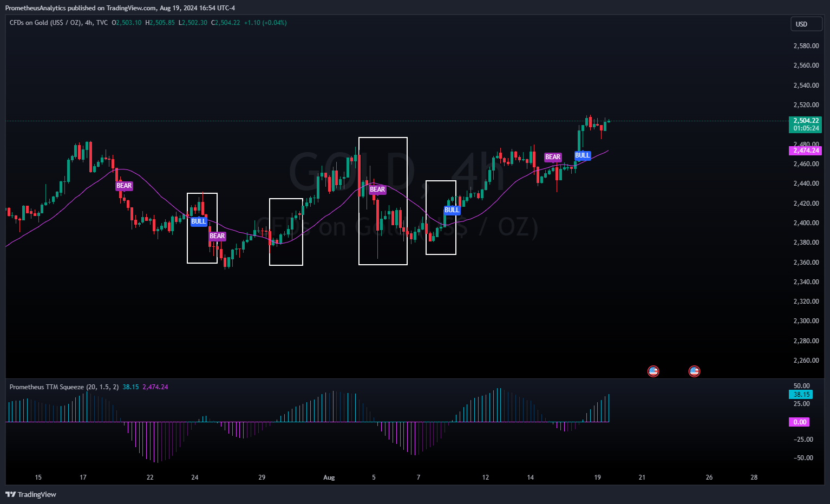Click the BULL label dated around Aug 8

(x=452, y=210)
